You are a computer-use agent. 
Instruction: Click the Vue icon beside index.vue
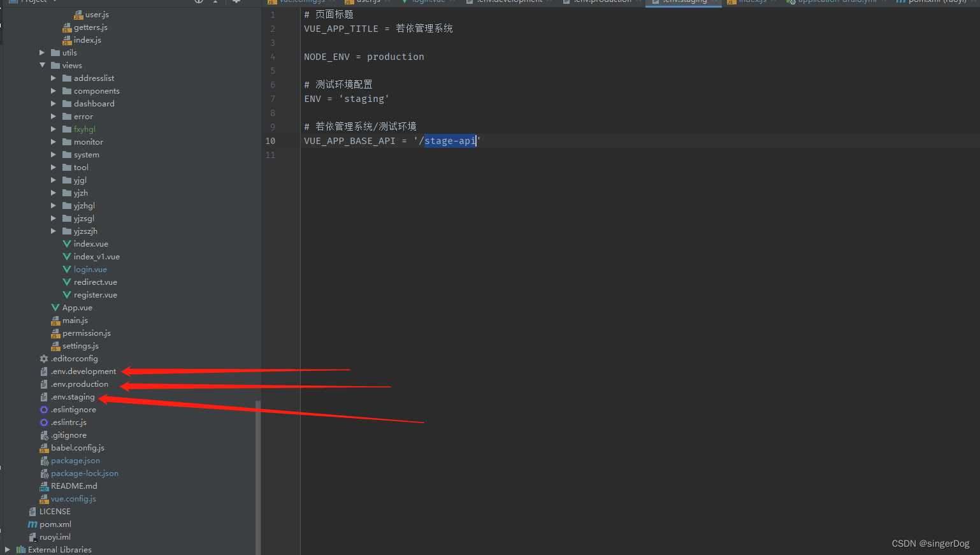tap(67, 244)
